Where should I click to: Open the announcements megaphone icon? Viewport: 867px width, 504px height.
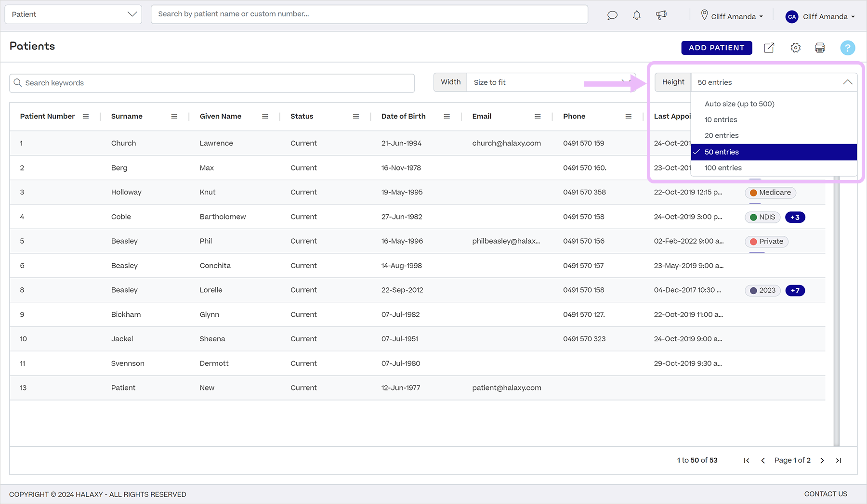click(x=661, y=15)
